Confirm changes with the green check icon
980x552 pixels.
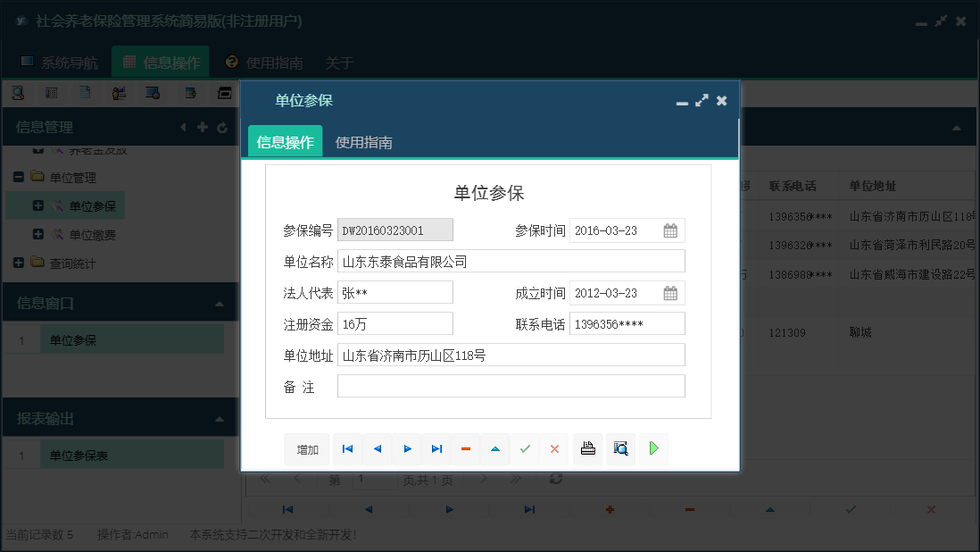tap(525, 449)
